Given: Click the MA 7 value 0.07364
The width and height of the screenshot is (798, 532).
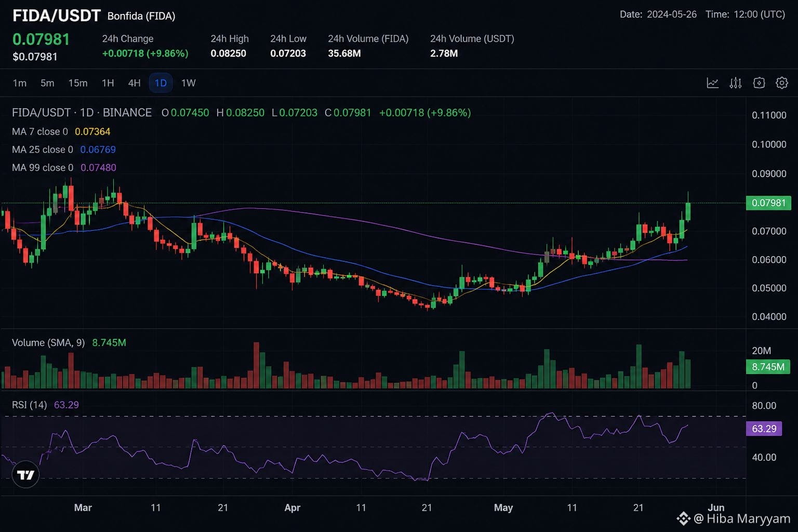Looking at the screenshot, I should point(92,132).
